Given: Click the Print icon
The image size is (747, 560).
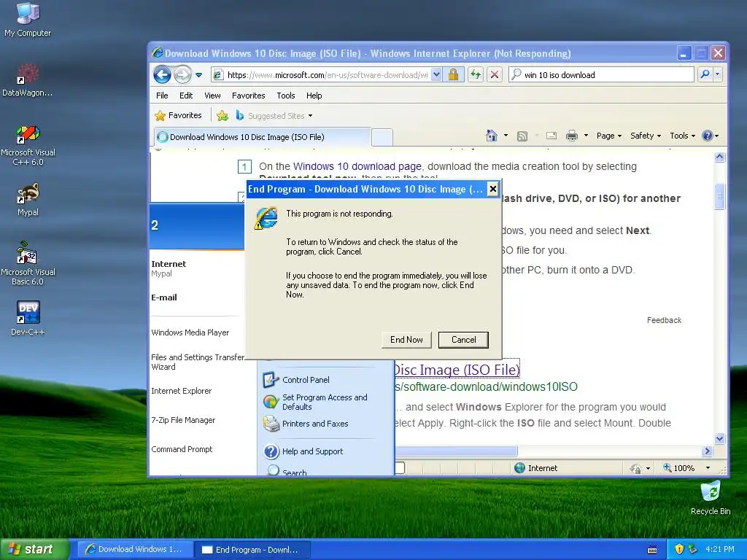Looking at the screenshot, I should click(x=572, y=136).
